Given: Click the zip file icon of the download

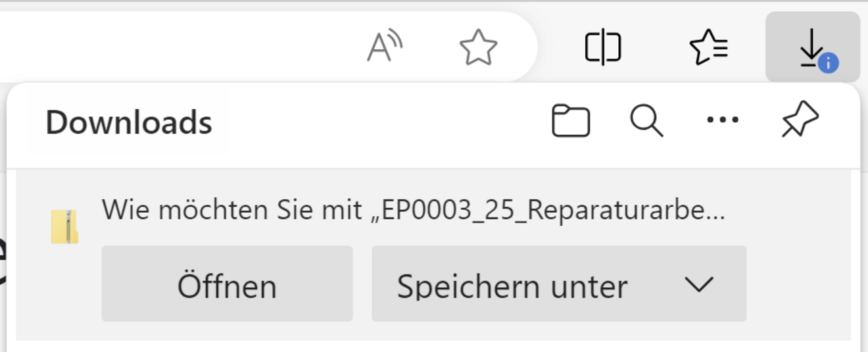Looking at the screenshot, I should 64,227.
